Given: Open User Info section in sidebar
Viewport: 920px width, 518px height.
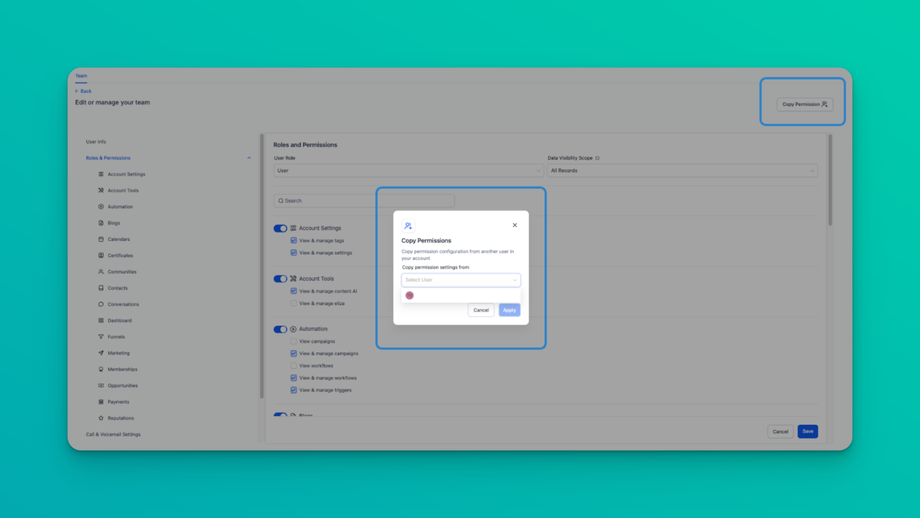Looking at the screenshot, I should click(x=96, y=142).
